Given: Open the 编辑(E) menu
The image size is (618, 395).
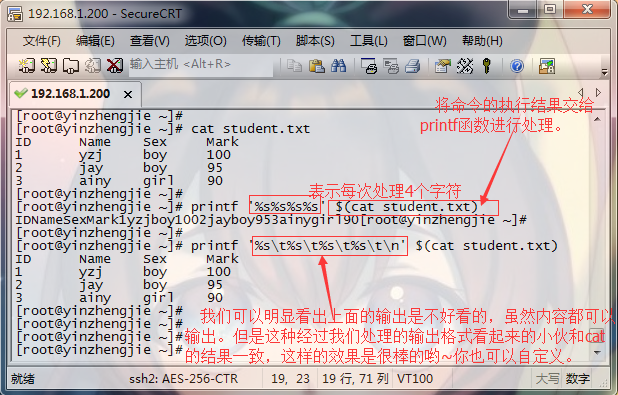Looking at the screenshot, I should click(95, 41).
